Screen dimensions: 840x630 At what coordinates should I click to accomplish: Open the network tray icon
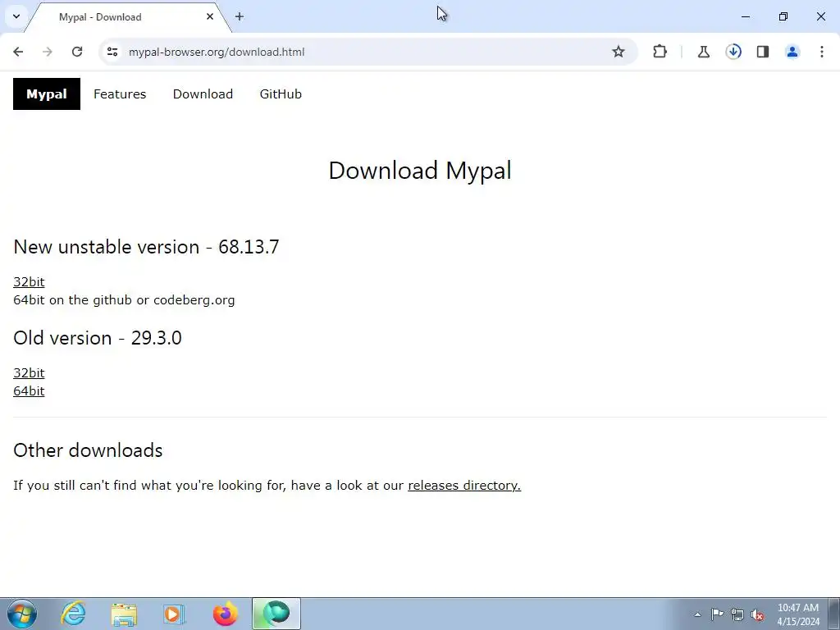[x=737, y=614]
